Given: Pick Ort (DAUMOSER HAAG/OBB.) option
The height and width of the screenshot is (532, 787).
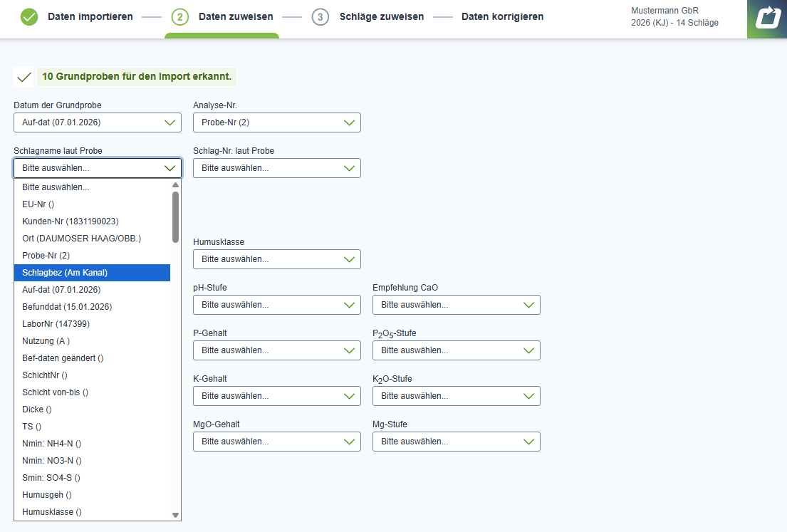Looking at the screenshot, I should [x=92, y=239].
